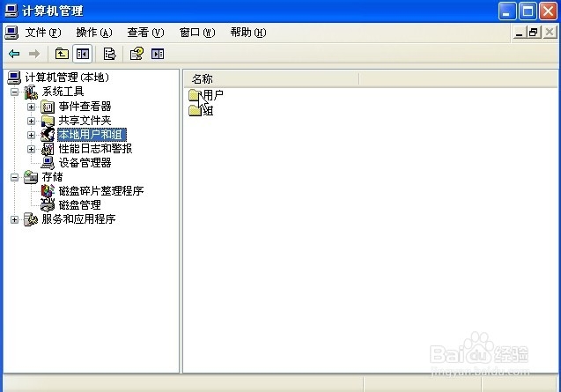Click the Back arrow toolbar icon

click(14, 54)
